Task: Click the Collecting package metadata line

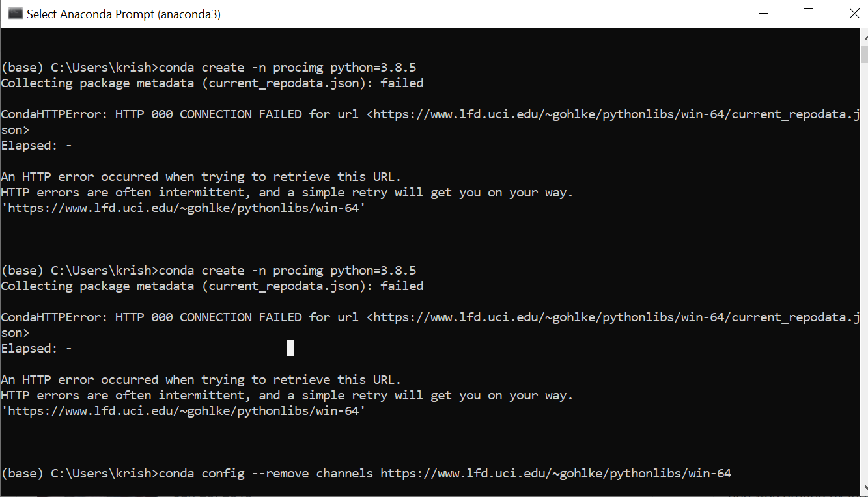Action: pos(212,83)
